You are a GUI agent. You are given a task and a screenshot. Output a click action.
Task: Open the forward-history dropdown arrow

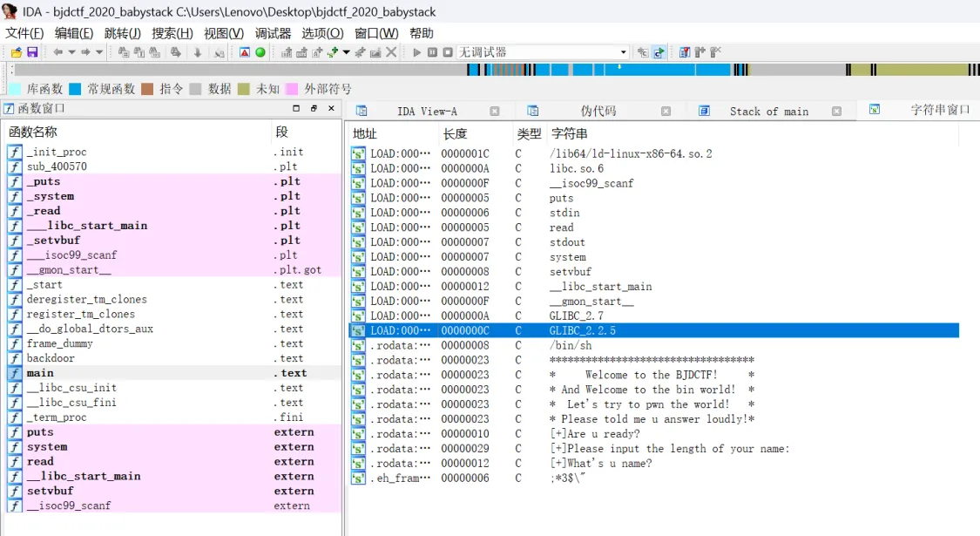click(x=99, y=52)
